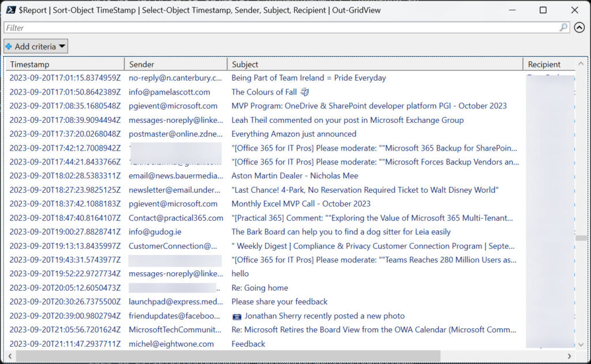Viewport: 591px width, 364px height.
Task: Click sender MicrosoftTechCommunit...
Action: (x=175, y=330)
